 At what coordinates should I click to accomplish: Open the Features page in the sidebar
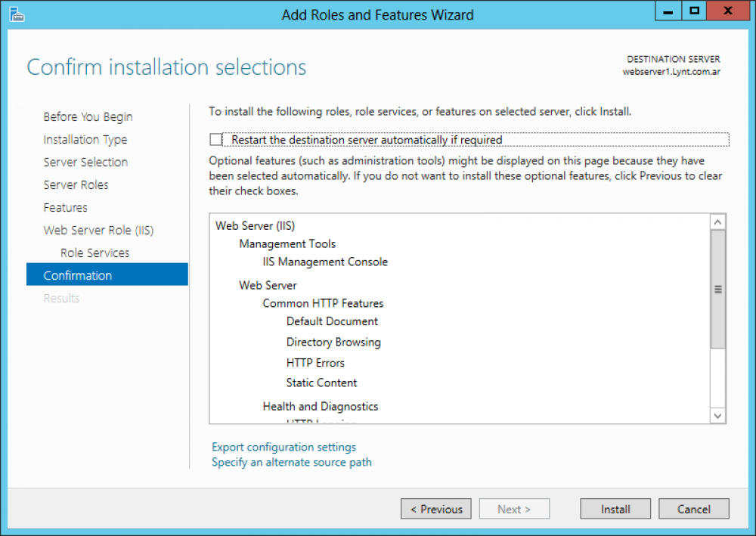[x=65, y=207]
